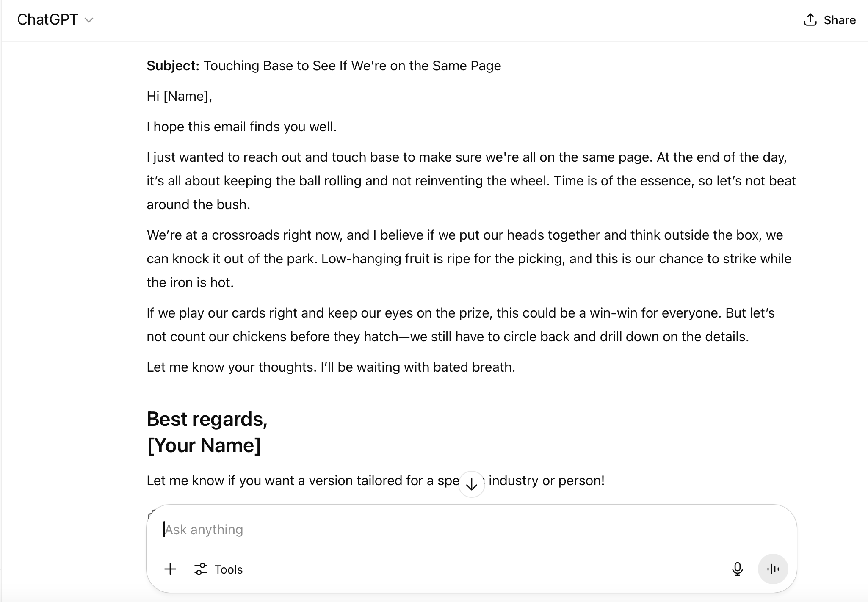Click the Tools sliders icon
868x602 pixels.
[x=201, y=569]
